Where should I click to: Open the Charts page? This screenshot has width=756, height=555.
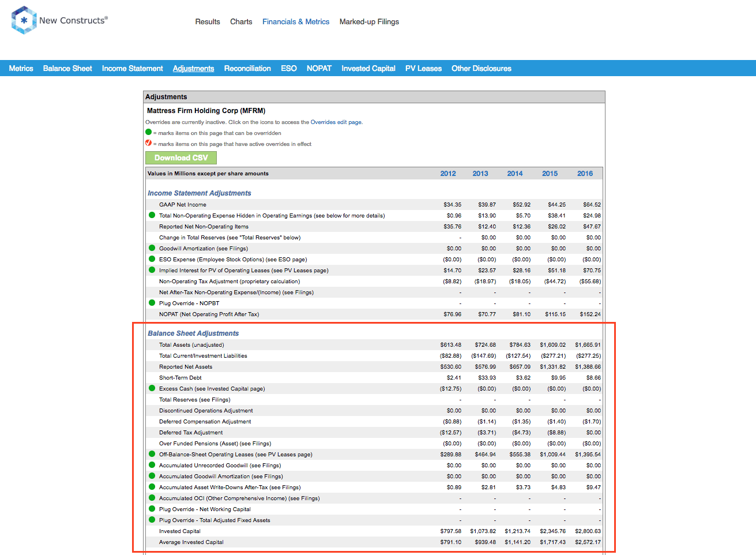(x=241, y=22)
